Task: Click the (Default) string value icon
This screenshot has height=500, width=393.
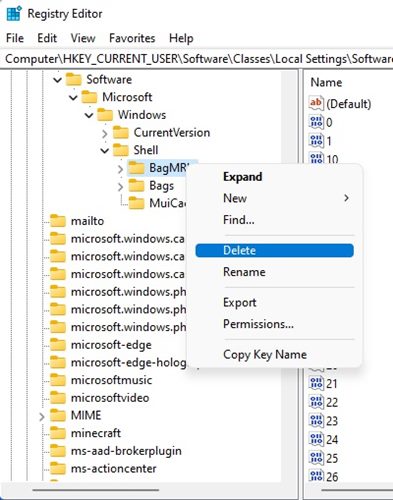Action: coord(316,103)
